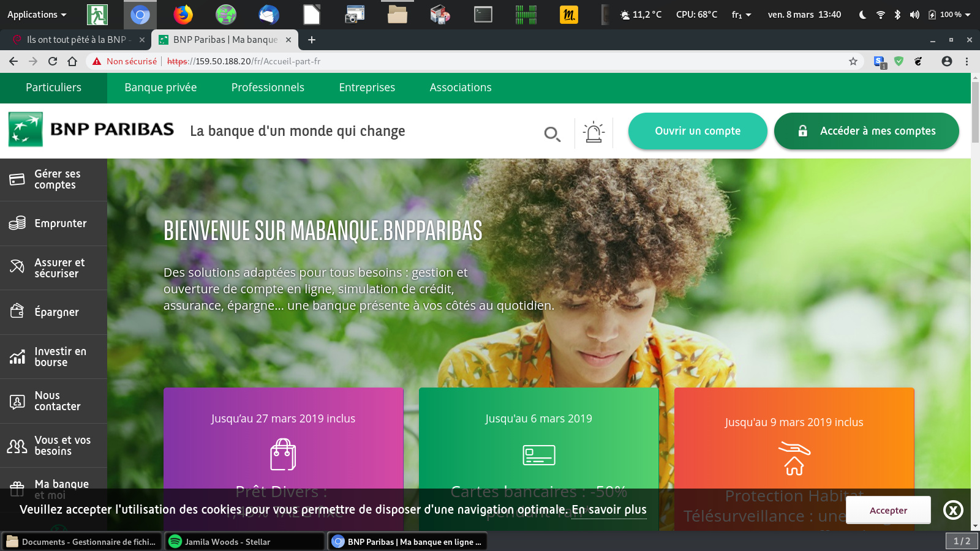The height and width of the screenshot is (551, 980).
Task: Open the Applications menu
Action: point(37,15)
